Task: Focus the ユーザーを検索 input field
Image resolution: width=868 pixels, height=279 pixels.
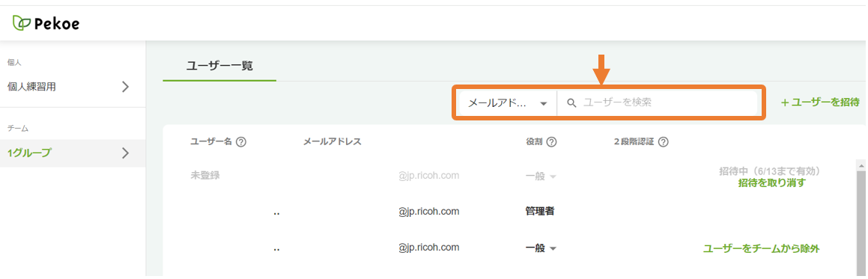Action: [657, 102]
